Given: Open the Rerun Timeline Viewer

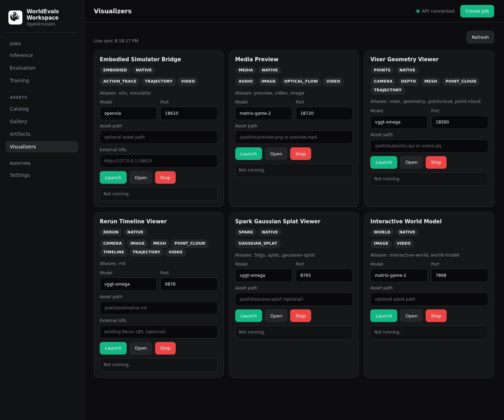Looking at the screenshot, I should (x=141, y=348).
